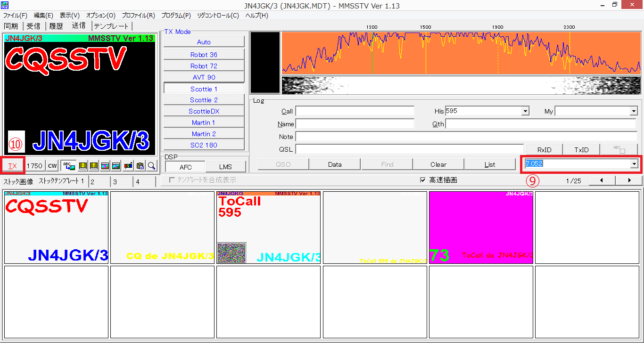Click into the Call input field
The image size is (644, 343).
point(355,111)
